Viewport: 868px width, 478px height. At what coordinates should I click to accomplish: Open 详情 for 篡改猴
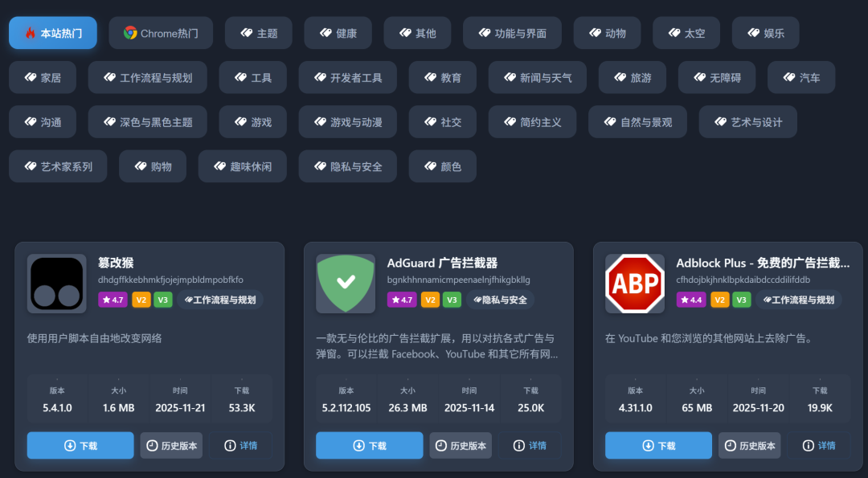coord(241,445)
